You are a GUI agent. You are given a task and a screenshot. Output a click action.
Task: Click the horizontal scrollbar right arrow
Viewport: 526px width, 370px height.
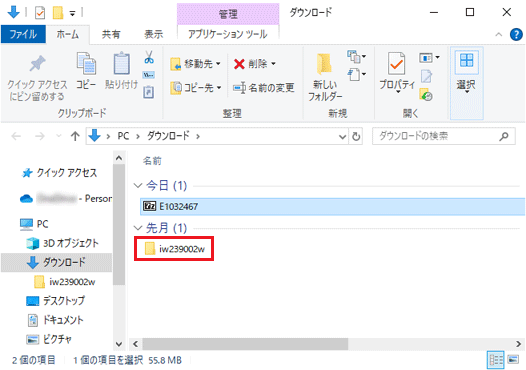click(x=519, y=344)
